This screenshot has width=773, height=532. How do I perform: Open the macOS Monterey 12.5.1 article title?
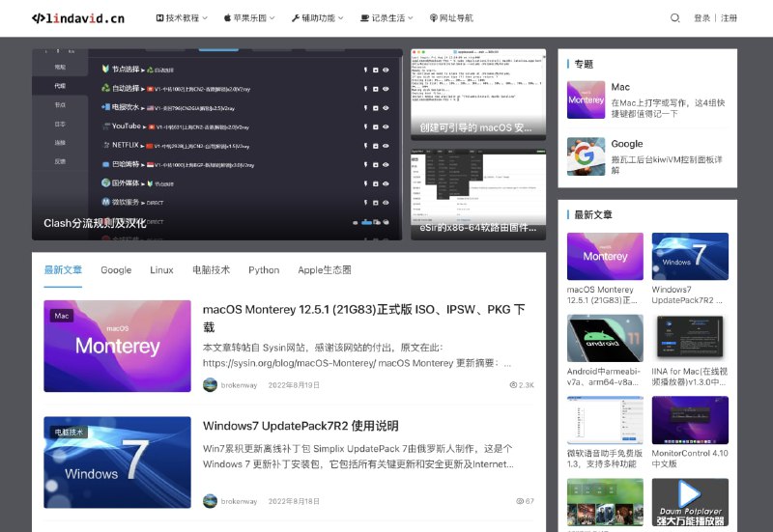(x=364, y=319)
